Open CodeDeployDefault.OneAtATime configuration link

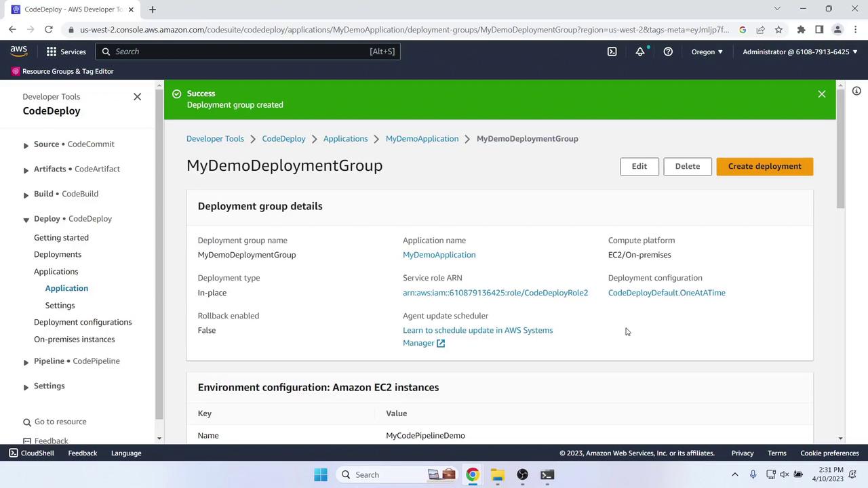point(667,293)
